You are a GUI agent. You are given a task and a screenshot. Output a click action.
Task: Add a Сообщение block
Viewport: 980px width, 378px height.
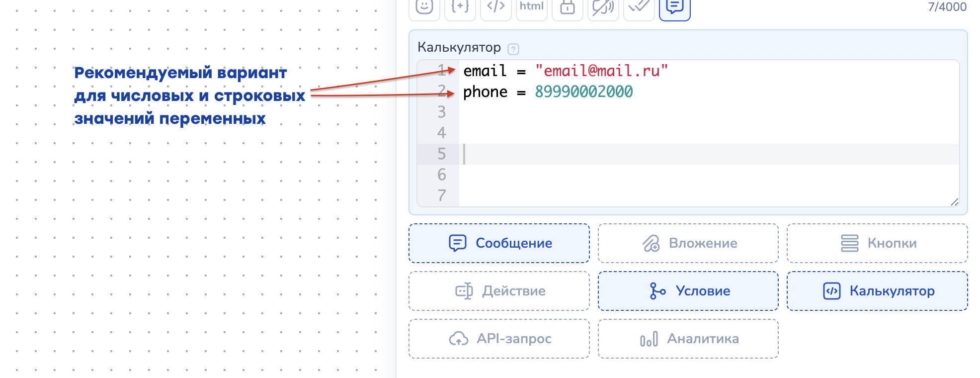tap(499, 243)
